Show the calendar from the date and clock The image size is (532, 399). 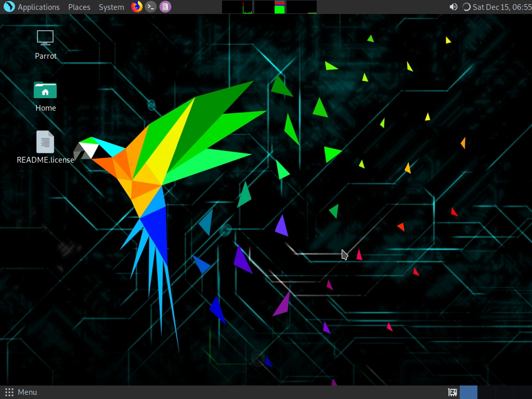(502, 7)
